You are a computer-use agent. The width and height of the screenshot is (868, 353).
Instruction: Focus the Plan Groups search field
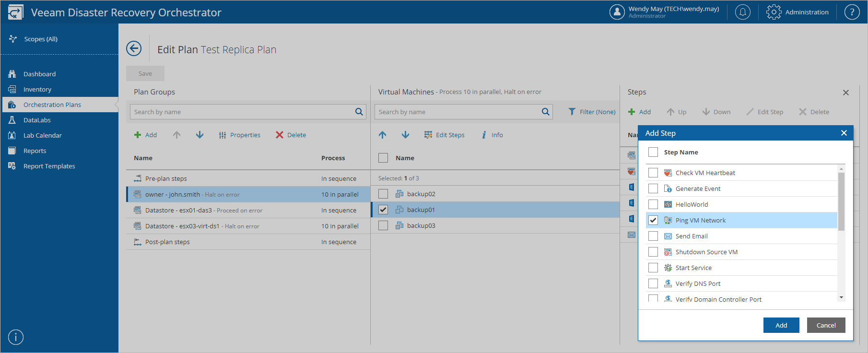pos(242,112)
